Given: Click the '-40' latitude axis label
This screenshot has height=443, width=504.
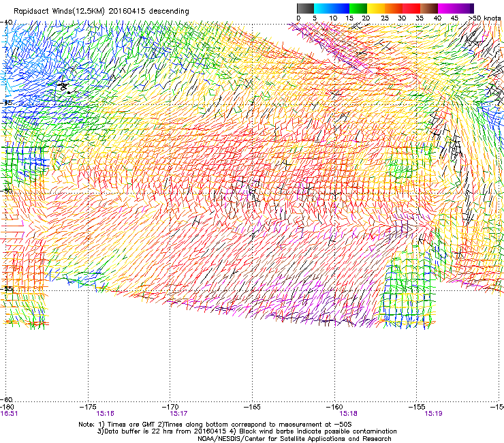Looking at the screenshot, I should [x=6, y=22].
